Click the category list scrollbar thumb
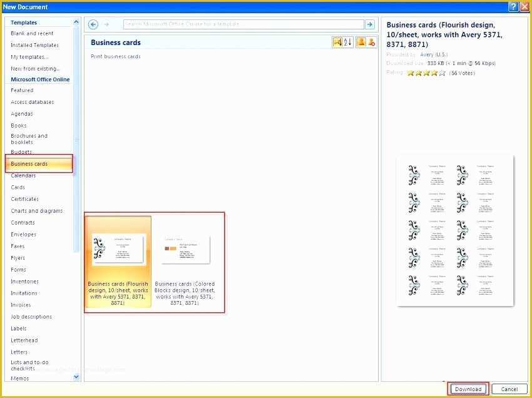Screen dimensions: 532x398 click(76, 139)
